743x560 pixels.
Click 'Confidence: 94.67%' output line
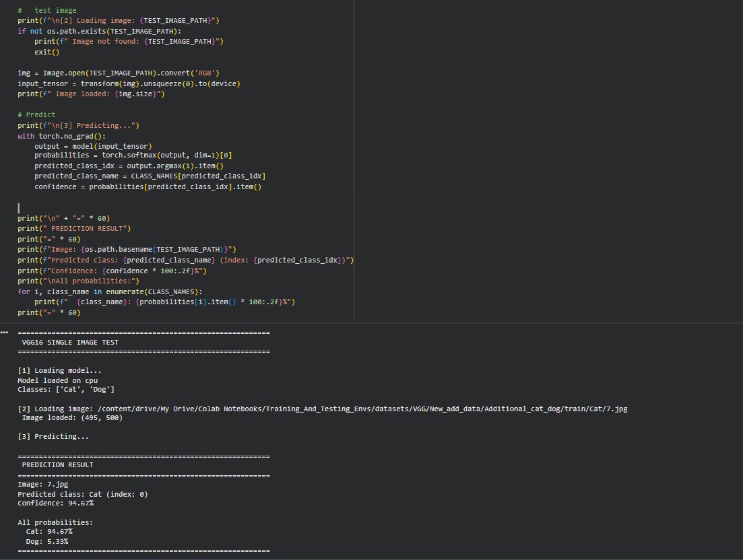pos(55,503)
